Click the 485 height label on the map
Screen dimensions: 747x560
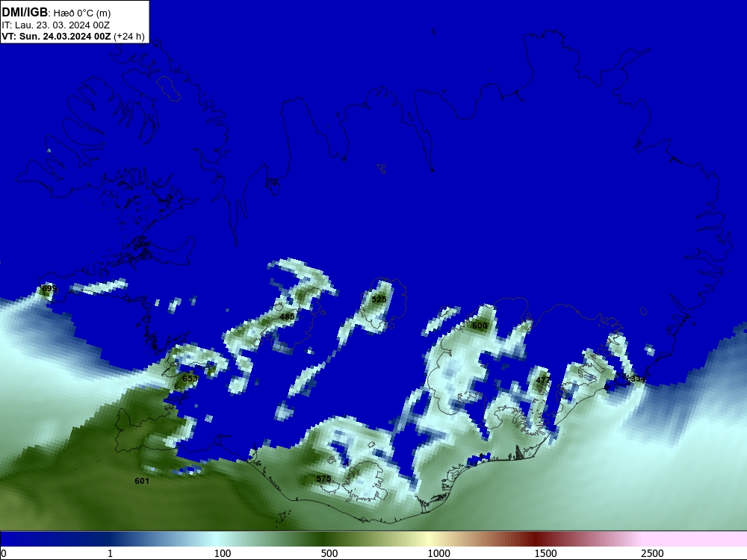pos(287,316)
